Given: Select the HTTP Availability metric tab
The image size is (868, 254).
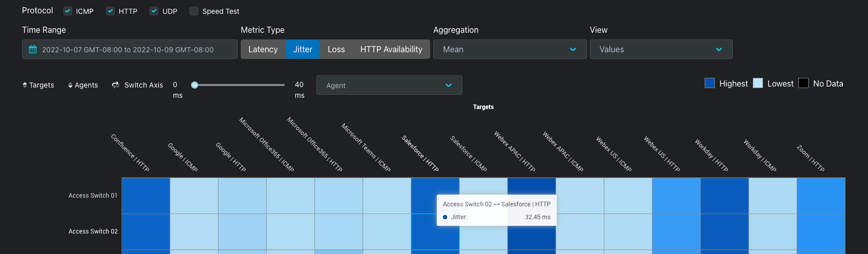Looking at the screenshot, I should click(391, 49).
